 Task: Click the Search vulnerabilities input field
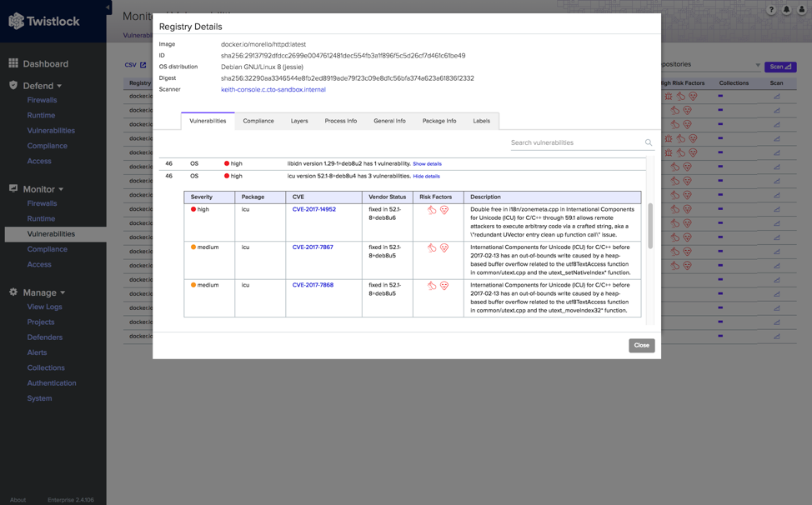(x=577, y=142)
